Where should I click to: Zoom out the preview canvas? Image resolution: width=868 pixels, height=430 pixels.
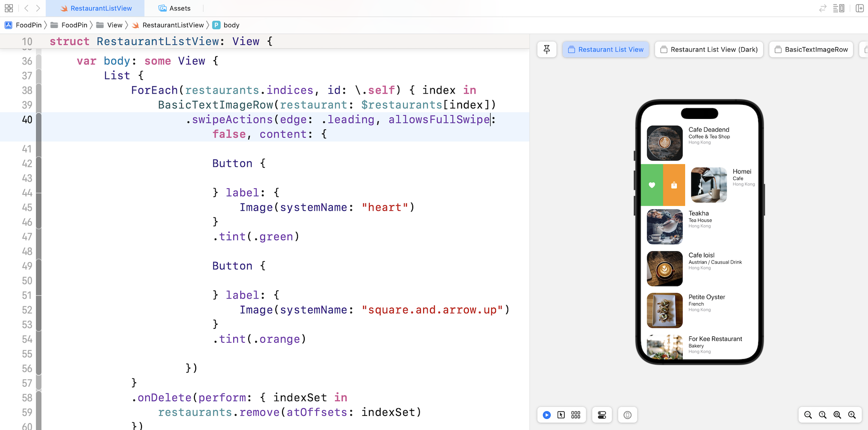coord(807,415)
